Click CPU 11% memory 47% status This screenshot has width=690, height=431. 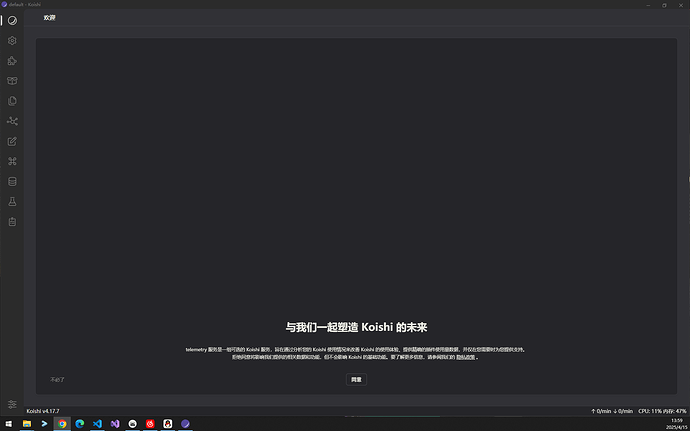click(x=662, y=411)
